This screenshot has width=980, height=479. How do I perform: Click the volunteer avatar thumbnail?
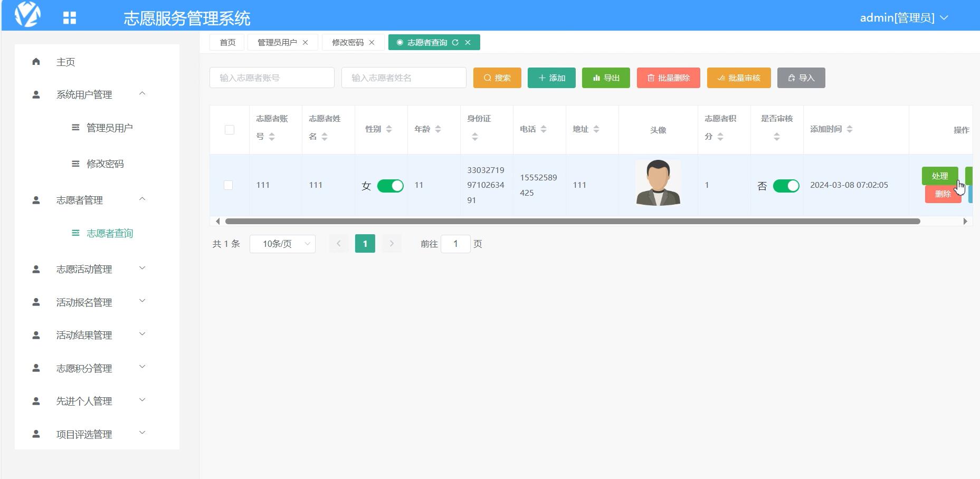coord(658,183)
